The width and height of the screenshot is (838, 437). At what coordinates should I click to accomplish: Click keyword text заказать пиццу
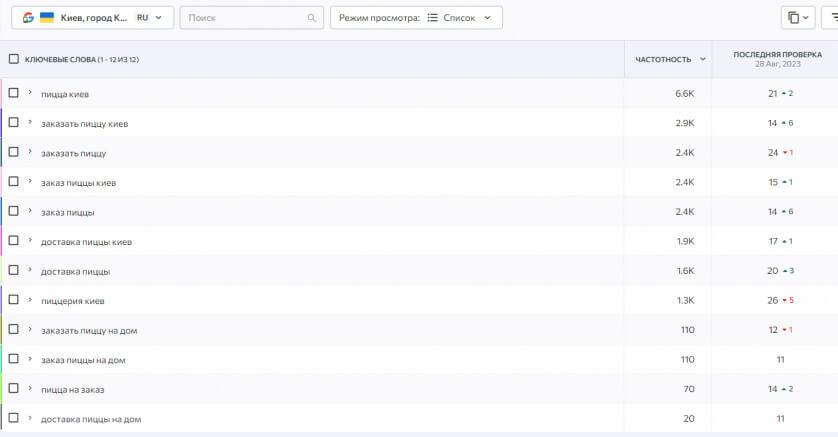point(74,154)
